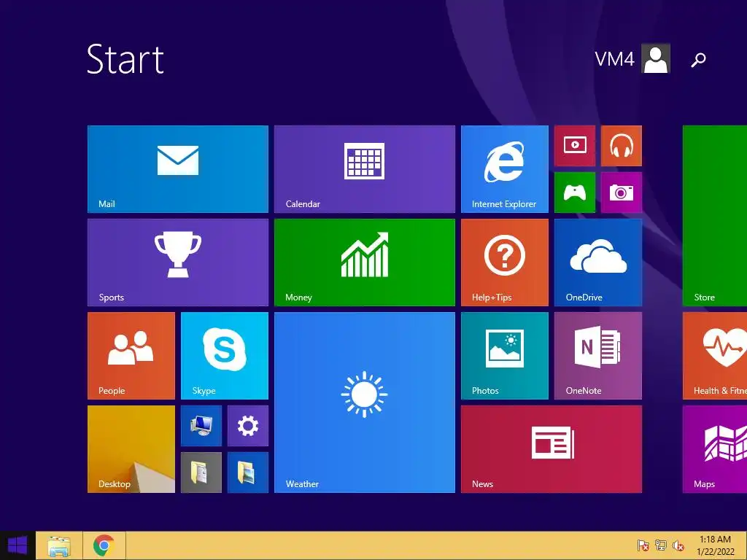The image size is (747, 560).
Task: Open the OneDrive tile
Action: coord(598,262)
